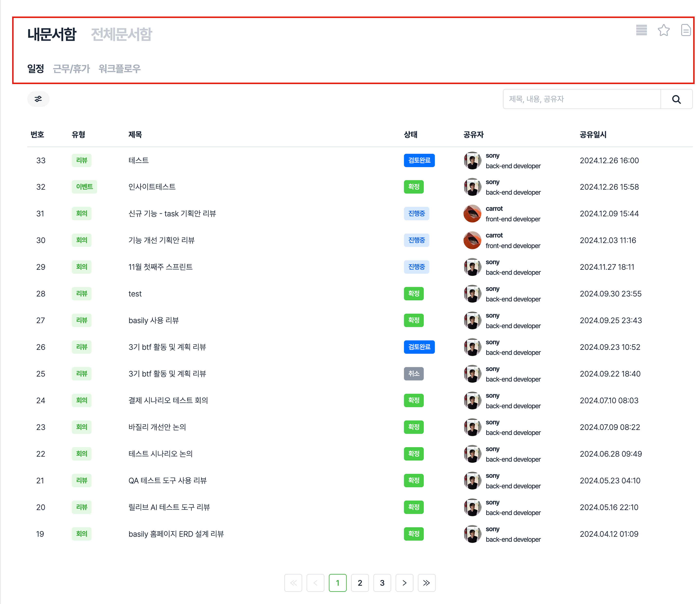This screenshot has height=604, width=700.
Task: Open the filter settings slider icon
Action: 38,99
